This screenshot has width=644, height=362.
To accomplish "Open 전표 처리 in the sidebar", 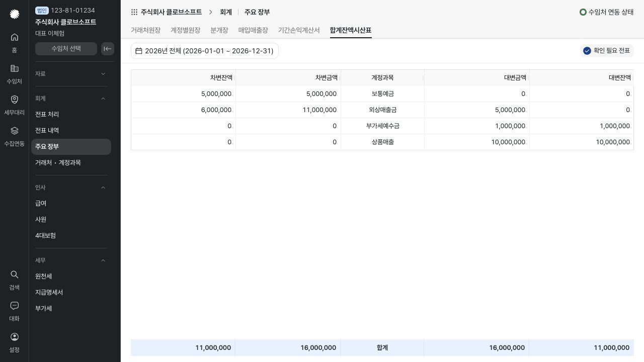I will [71, 115].
